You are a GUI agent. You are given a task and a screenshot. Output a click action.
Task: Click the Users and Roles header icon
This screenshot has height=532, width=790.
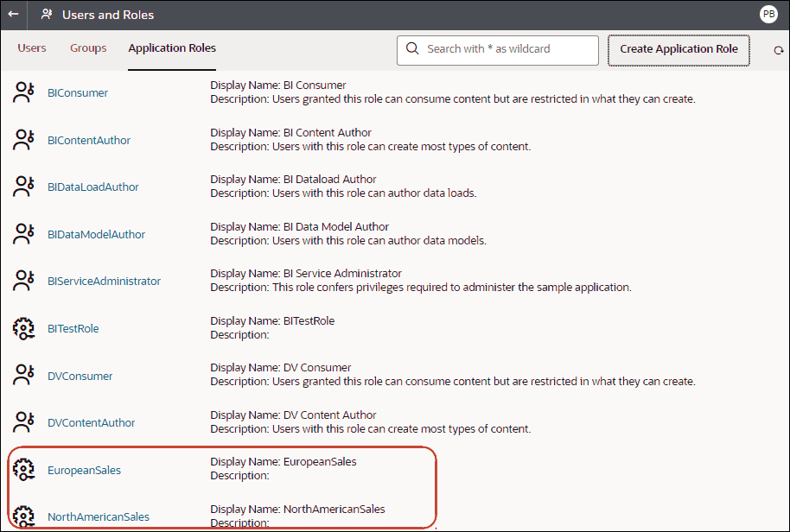[x=47, y=14]
